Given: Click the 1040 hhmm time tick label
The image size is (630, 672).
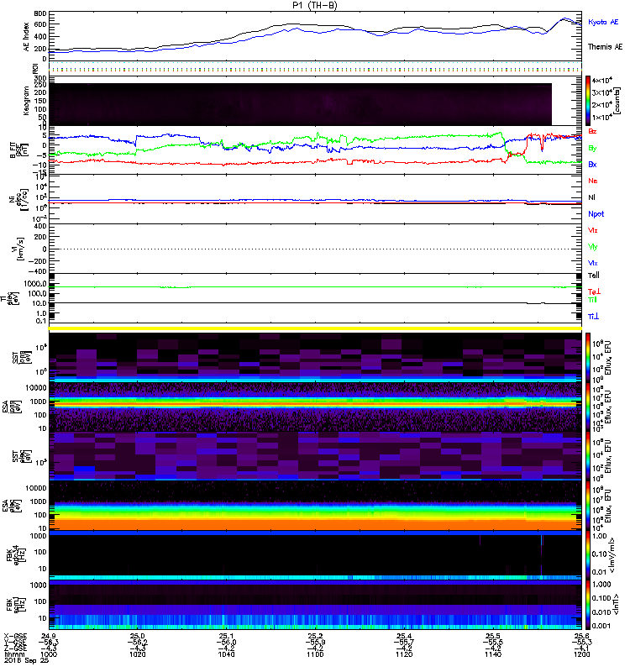Looking at the screenshot, I should [x=226, y=654].
